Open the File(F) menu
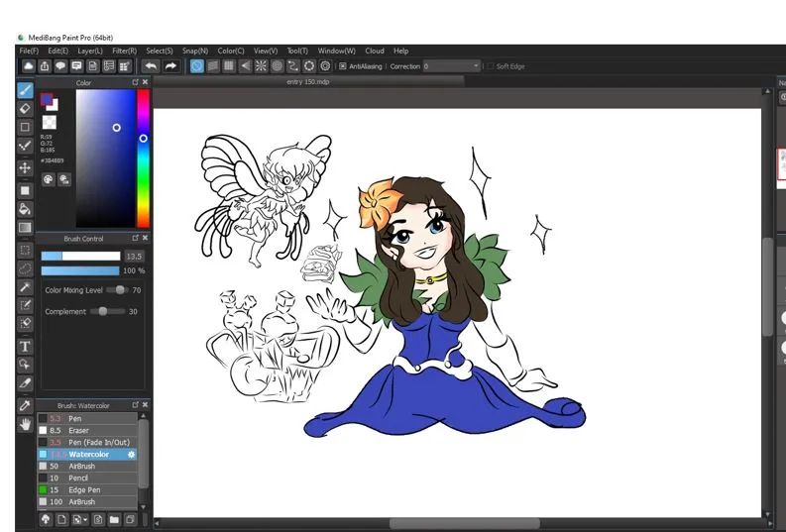 [x=29, y=51]
